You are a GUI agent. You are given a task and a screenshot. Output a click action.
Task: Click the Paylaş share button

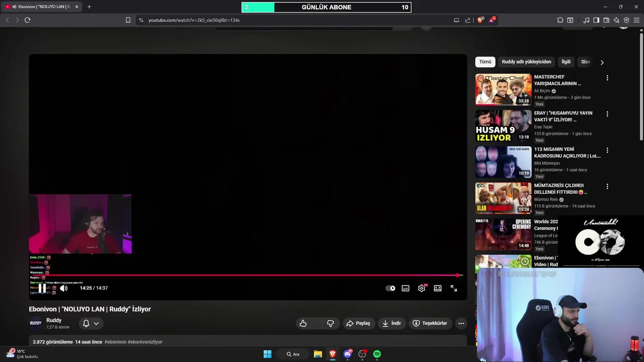358,323
